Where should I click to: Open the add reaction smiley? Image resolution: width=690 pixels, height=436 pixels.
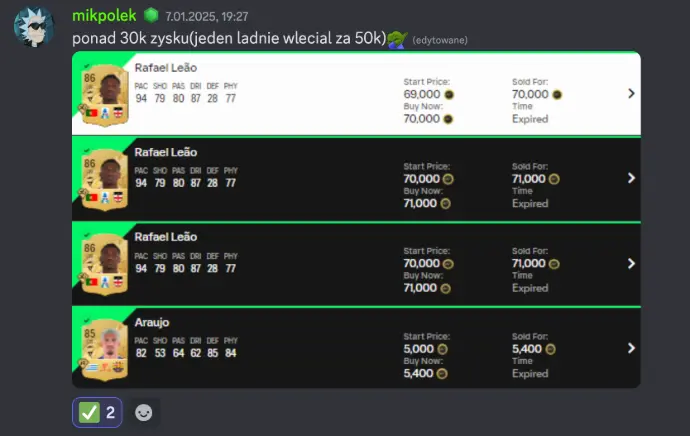point(143,413)
